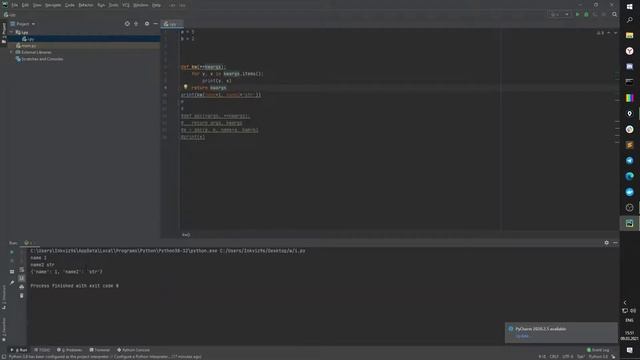Click the Print icon in Run console
The width and height of the screenshot is (640, 360).
[x=22, y=287]
